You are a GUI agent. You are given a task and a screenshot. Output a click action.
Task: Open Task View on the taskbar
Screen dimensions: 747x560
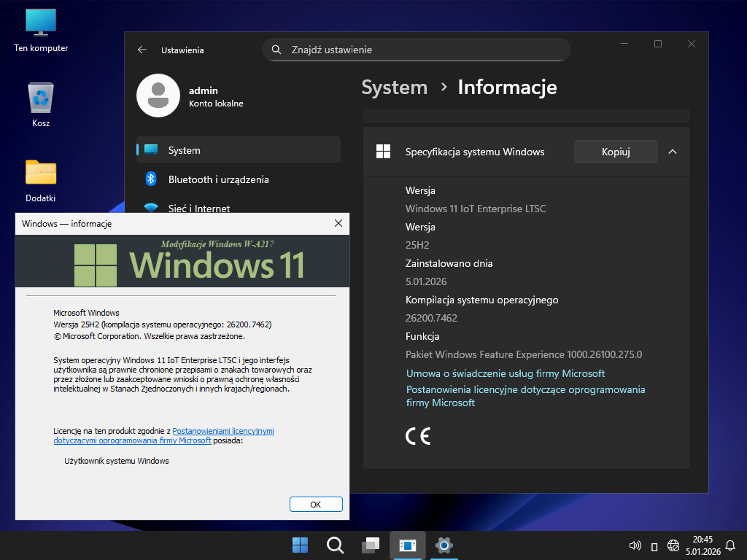[371, 545]
